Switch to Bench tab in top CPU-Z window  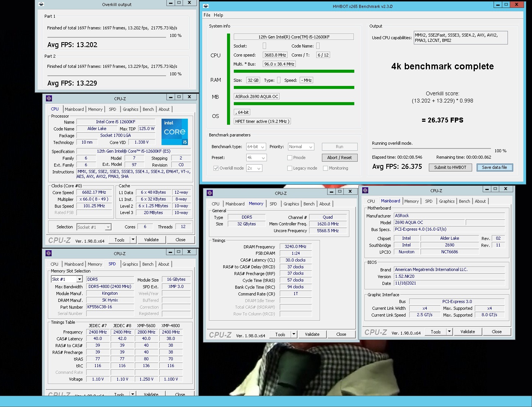coord(148,109)
